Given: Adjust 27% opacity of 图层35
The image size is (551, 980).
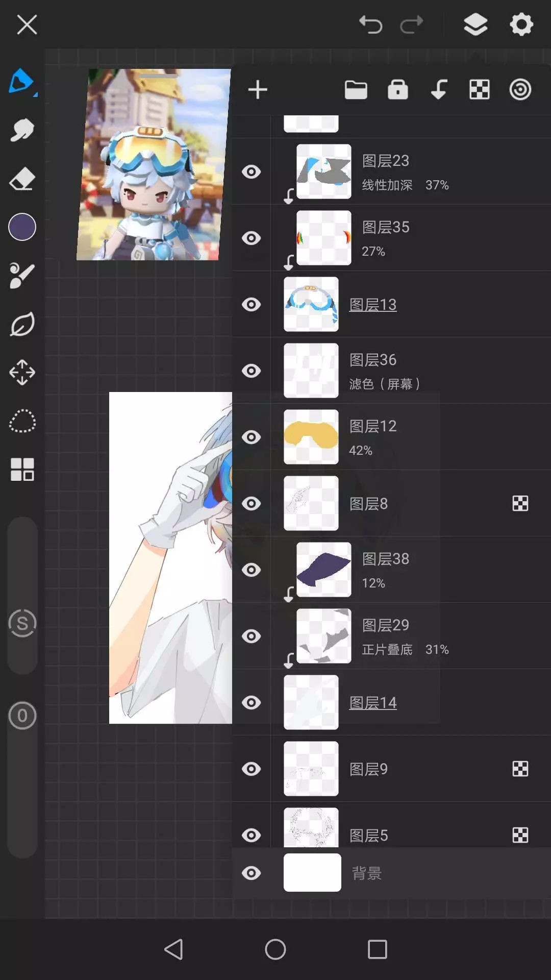Looking at the screenshot, I should coord(373,251).
